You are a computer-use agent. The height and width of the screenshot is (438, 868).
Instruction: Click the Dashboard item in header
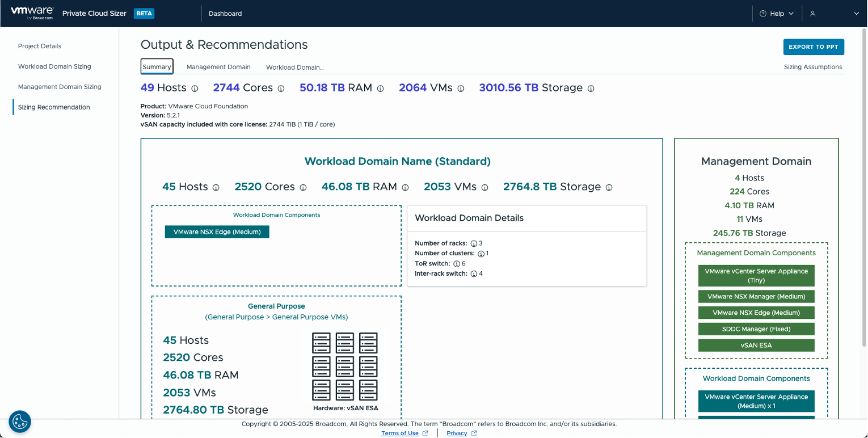pos(225,14)
